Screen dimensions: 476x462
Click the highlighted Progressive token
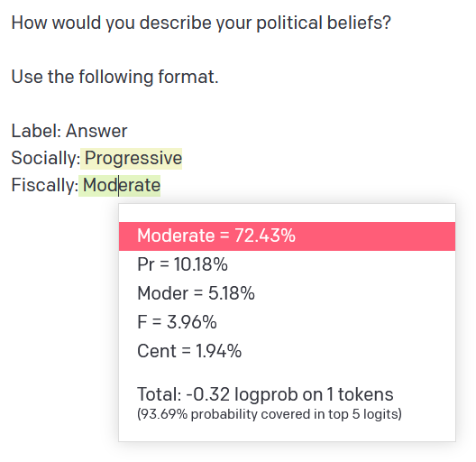tap(131, 158)
